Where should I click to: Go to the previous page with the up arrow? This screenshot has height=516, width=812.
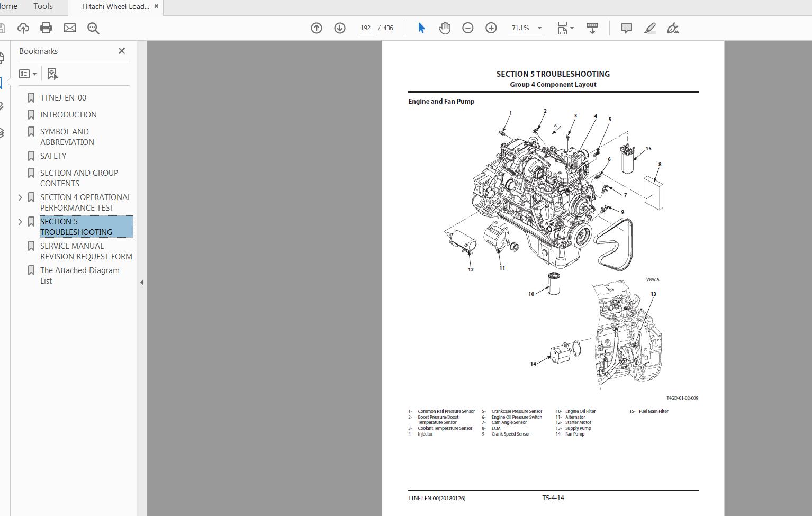pos(317,28)
